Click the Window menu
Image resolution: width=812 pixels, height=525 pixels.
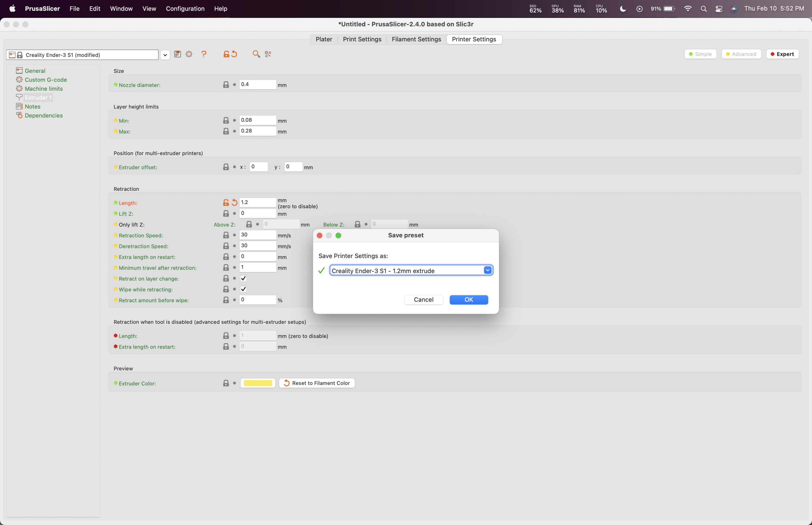pos(121,8)
